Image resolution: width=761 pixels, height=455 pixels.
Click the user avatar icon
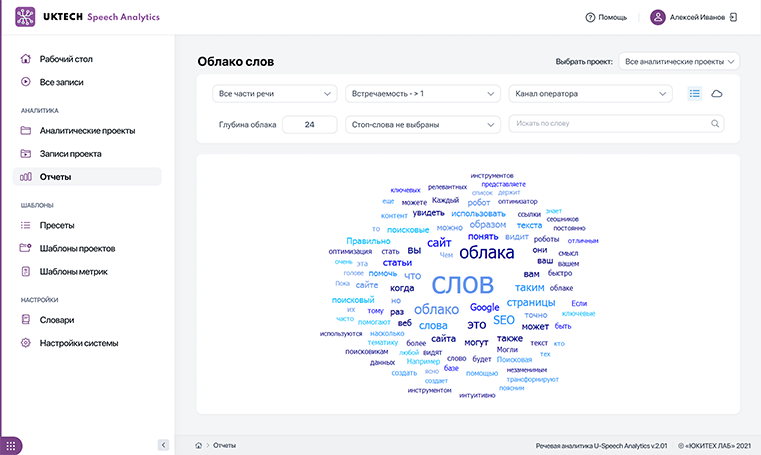(x=658, y=17)
